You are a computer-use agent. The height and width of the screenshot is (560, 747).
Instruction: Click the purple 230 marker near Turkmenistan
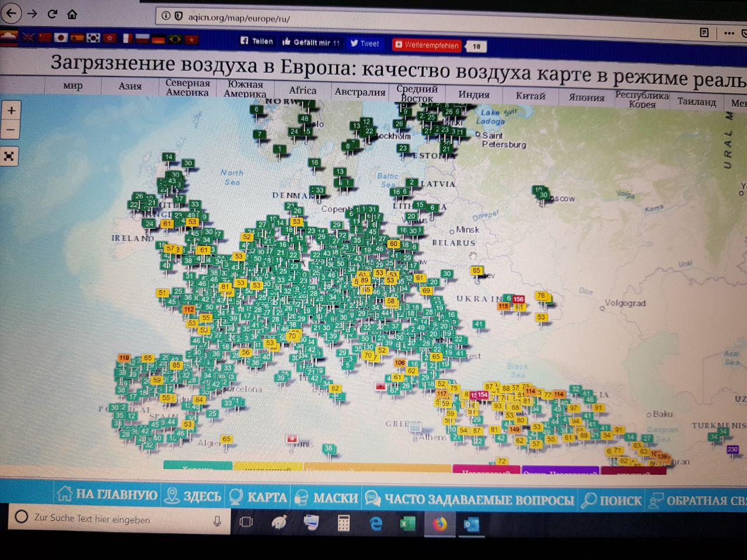(x=732, y=449)
